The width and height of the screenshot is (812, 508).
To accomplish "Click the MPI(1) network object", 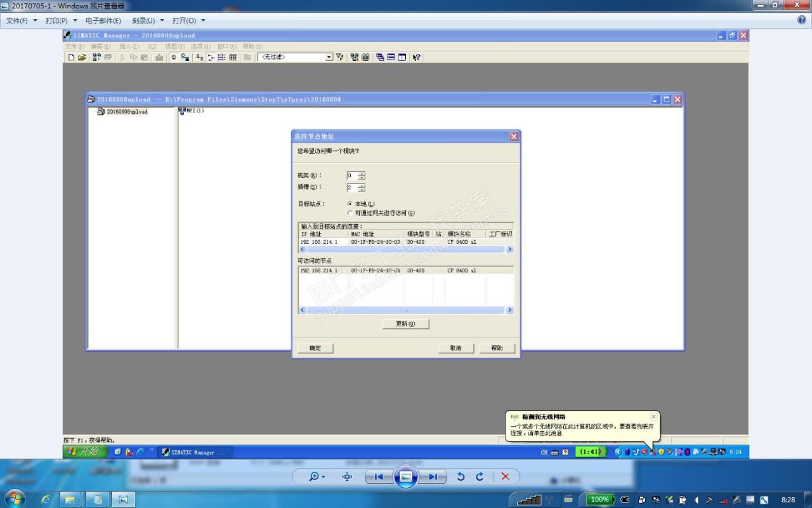I will pos(191,111).
